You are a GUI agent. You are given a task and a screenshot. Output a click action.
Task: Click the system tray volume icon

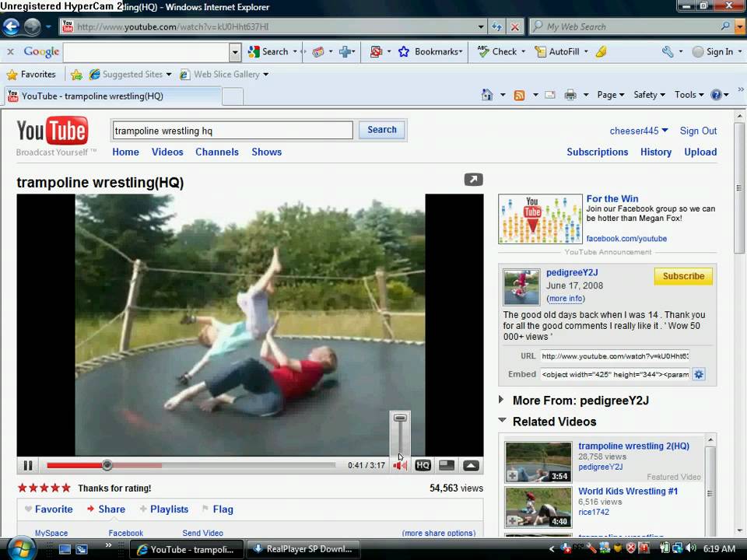click(692, 548)
